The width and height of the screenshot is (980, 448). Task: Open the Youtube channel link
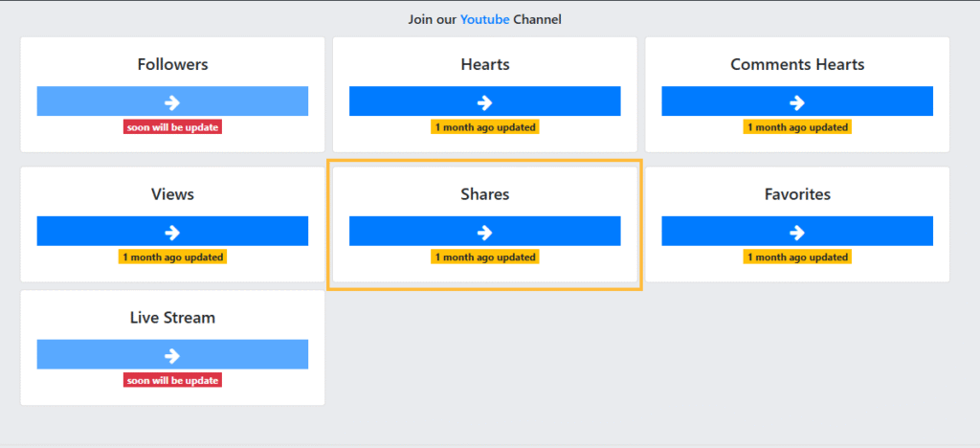(x=484, y=19)
